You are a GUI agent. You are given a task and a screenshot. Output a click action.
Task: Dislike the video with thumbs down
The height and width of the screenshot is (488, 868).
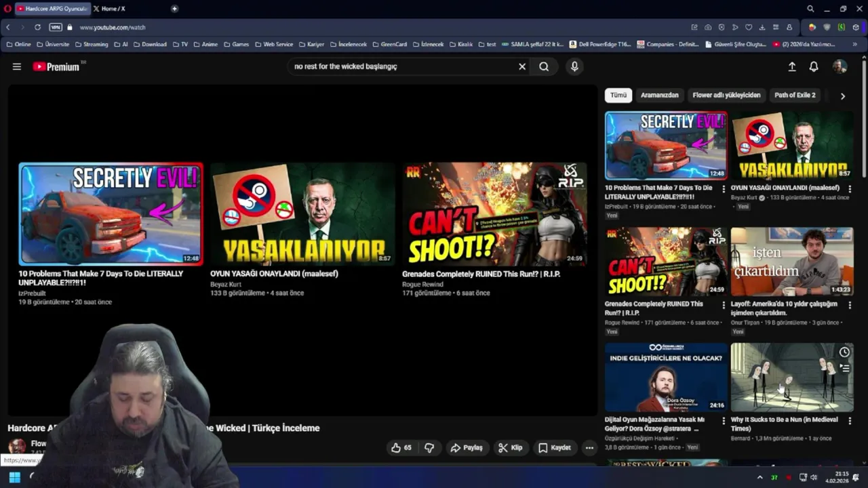[x=429, y=448]
